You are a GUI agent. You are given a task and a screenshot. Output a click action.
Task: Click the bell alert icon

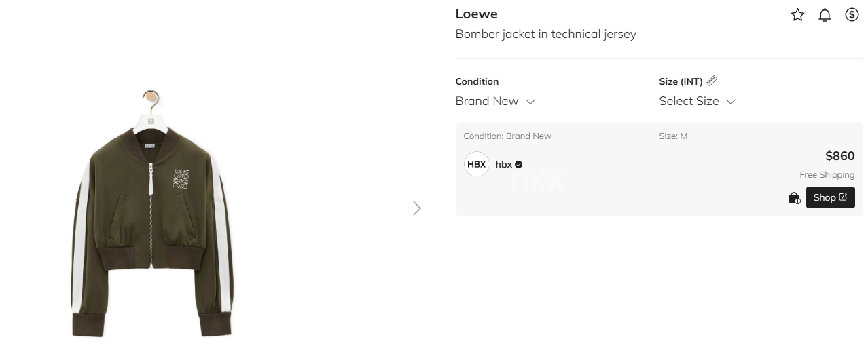[825, 15]
